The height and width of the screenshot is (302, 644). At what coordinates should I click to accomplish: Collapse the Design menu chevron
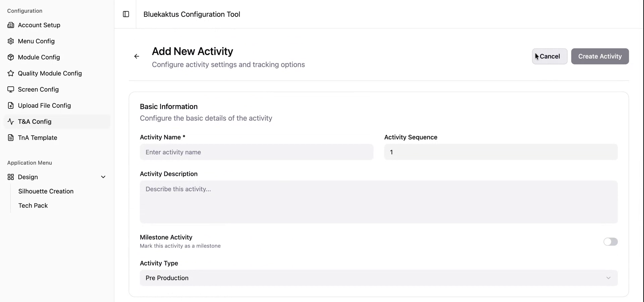click(103, 177)
